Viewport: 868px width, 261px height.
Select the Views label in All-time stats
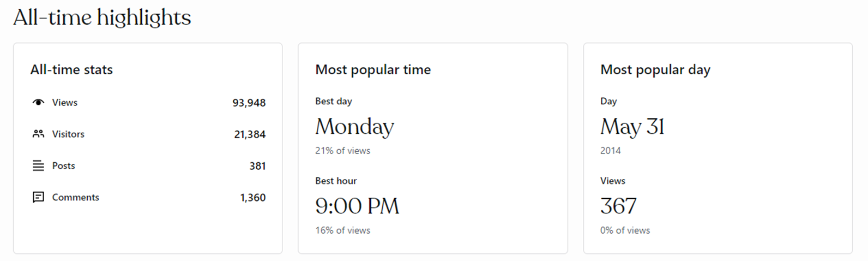point(64,102)
